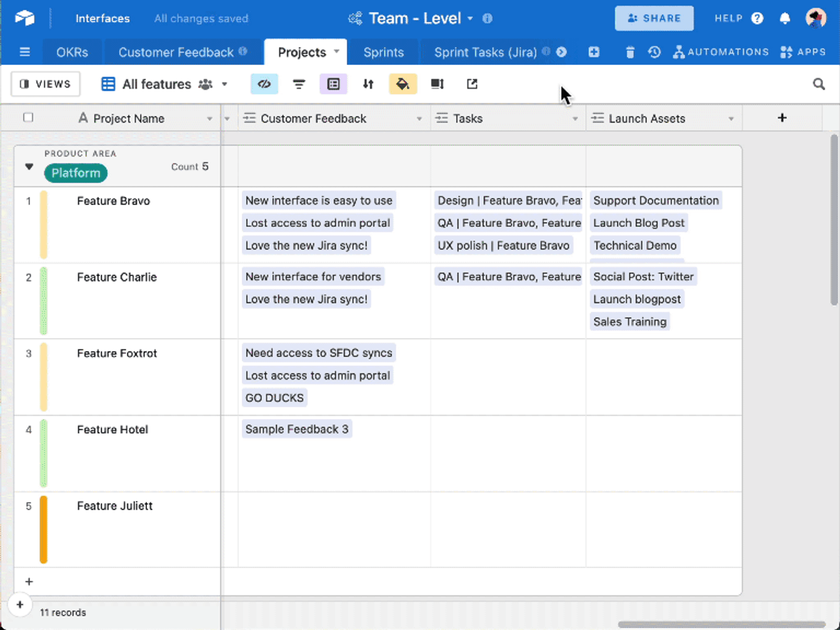Click the hide fields icon in toolbar
This screenshot has height=630, width=840.
264,84
